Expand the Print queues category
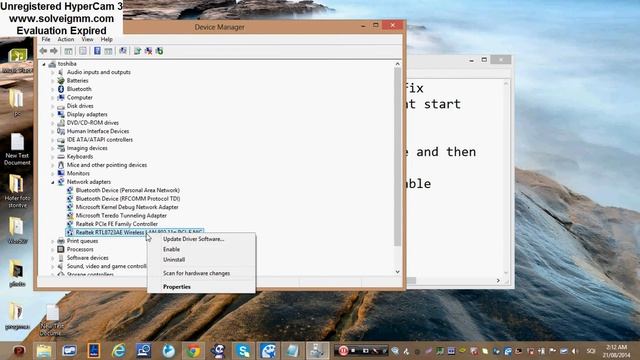 pyautogui.click(x=53, y=241)
